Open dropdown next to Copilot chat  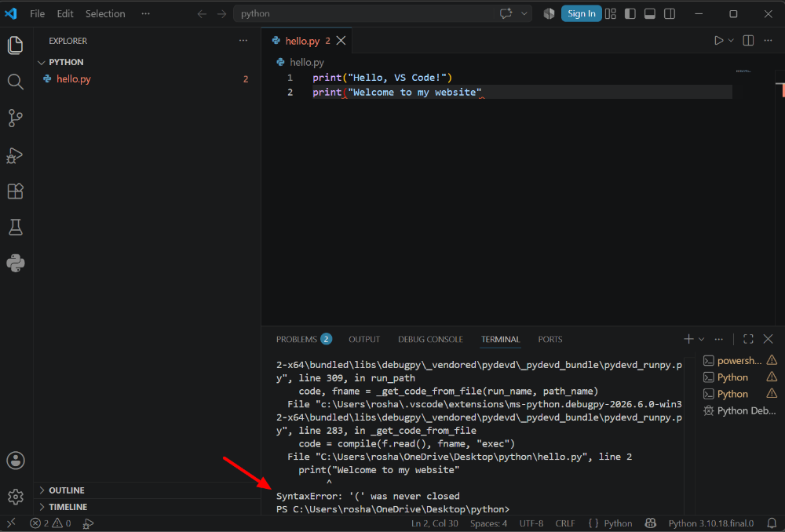524,13
